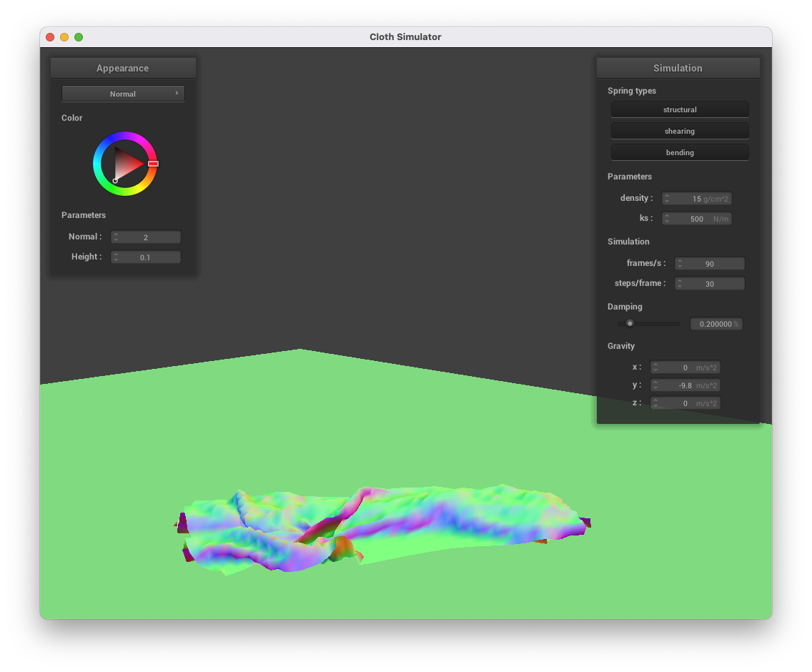Click the density value field
The image size is (812, 672).
pos(696,199)
